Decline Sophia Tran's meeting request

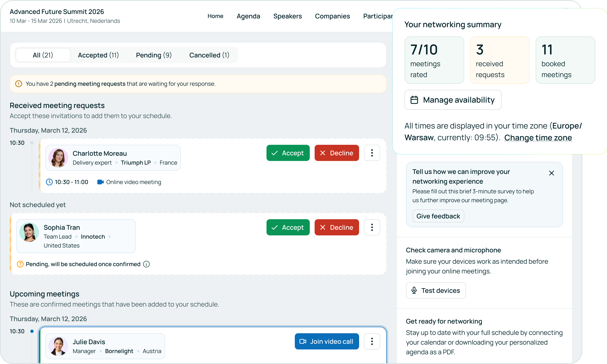[336, 227]
